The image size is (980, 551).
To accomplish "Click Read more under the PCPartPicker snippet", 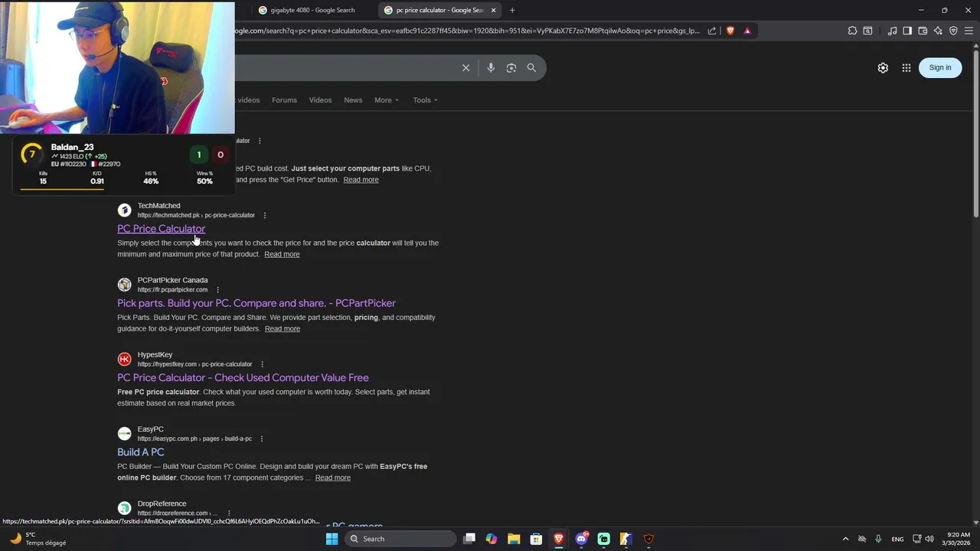I will 283,328.
